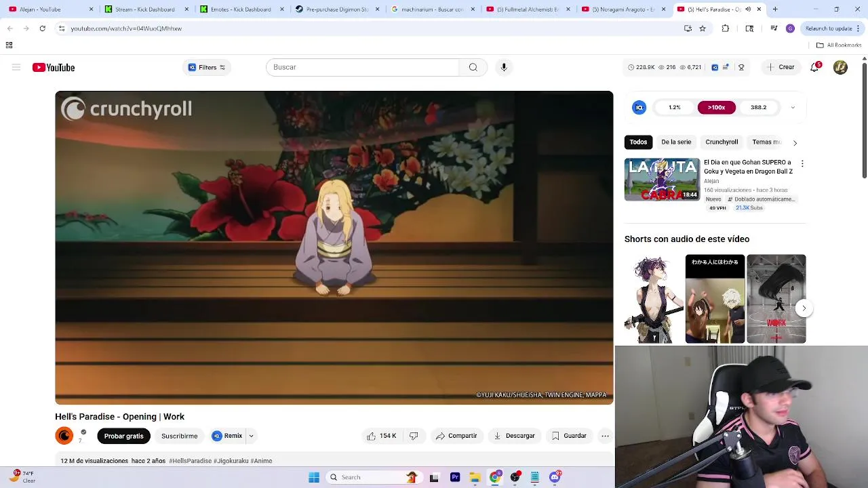Open the notifications bell
The height and width of the screenshot is (488, 868).
coord(814,67)
